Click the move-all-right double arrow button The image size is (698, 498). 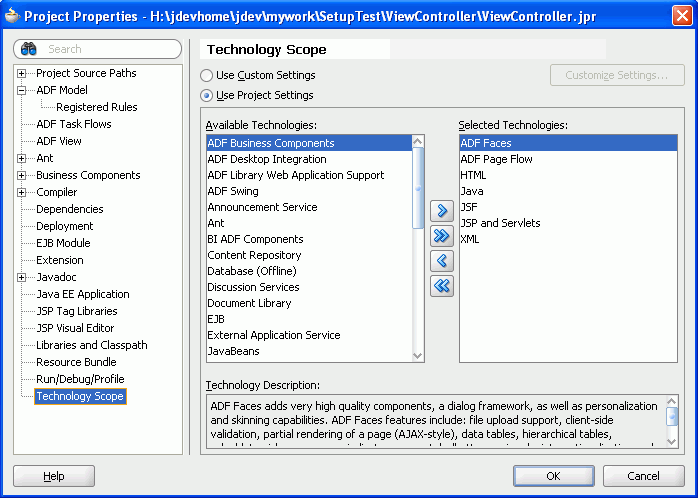tap(442, 236)
